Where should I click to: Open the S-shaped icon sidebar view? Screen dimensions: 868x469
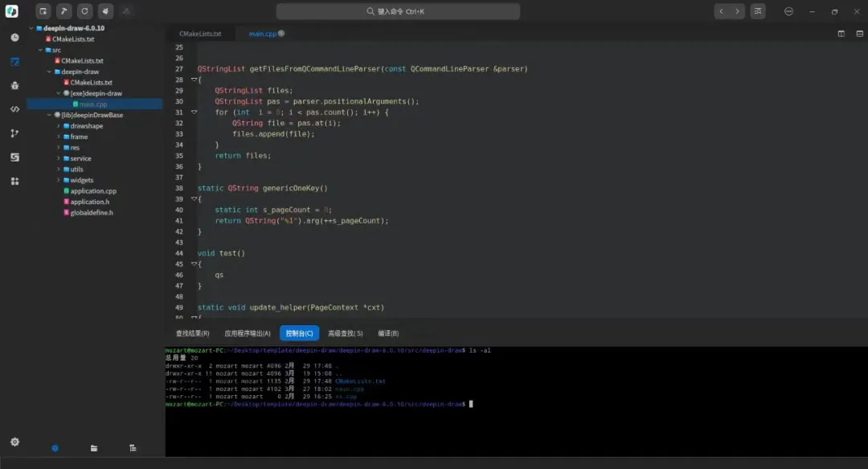click(x=15, y=157)
